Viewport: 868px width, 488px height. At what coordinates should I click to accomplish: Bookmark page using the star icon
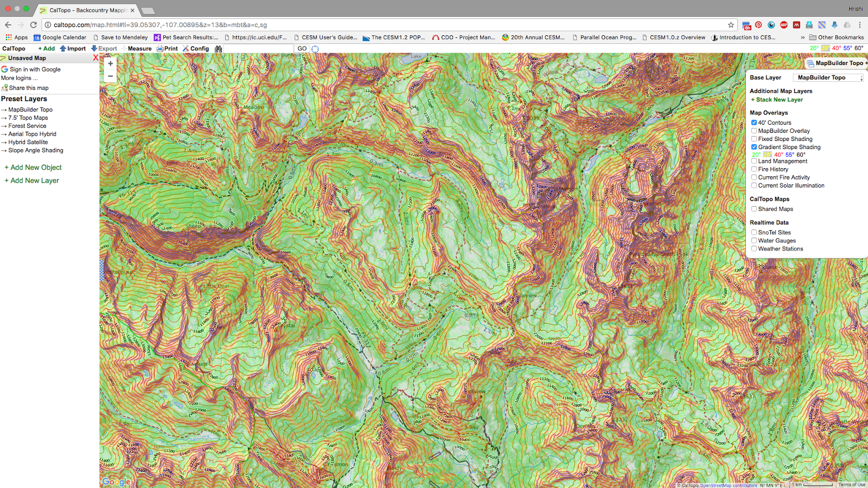pos(731,25)
